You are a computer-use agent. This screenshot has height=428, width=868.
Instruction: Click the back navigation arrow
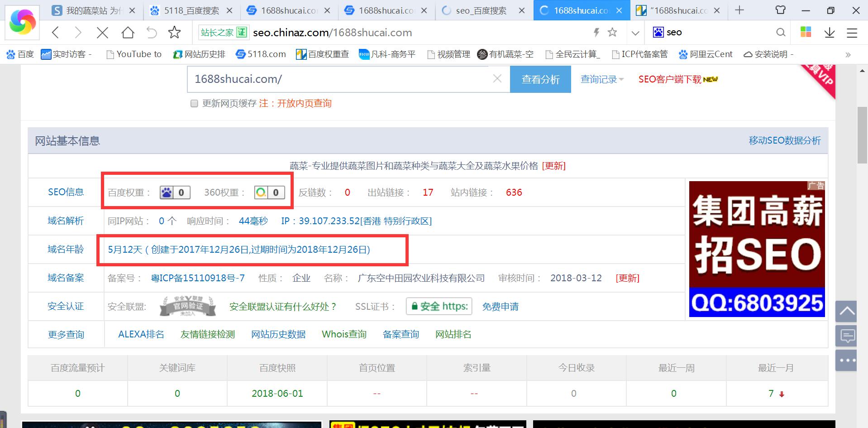pyautogui.click(x=55, y=32)
